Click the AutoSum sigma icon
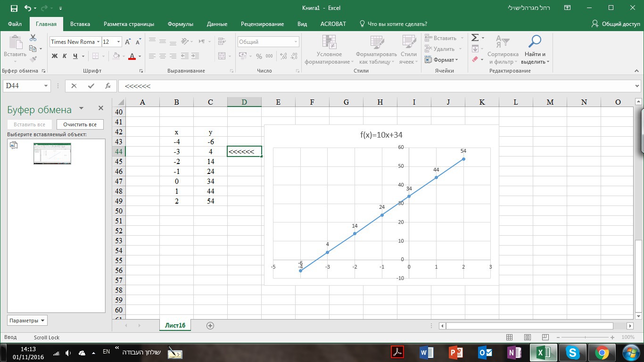Viewport: 644px width, 362px height. (x=475, y=38)
